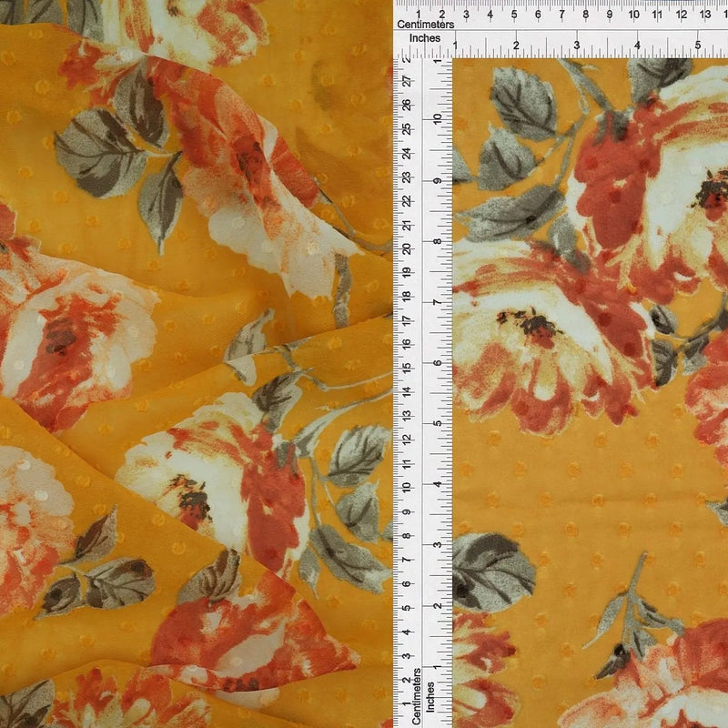728x728 pixels.
Task: Click the 7 mark on vertical inches ruler
Action: (438, 302)
